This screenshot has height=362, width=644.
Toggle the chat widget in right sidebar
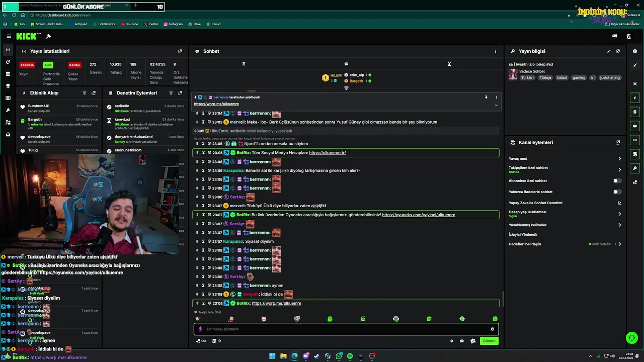(635, 126)
